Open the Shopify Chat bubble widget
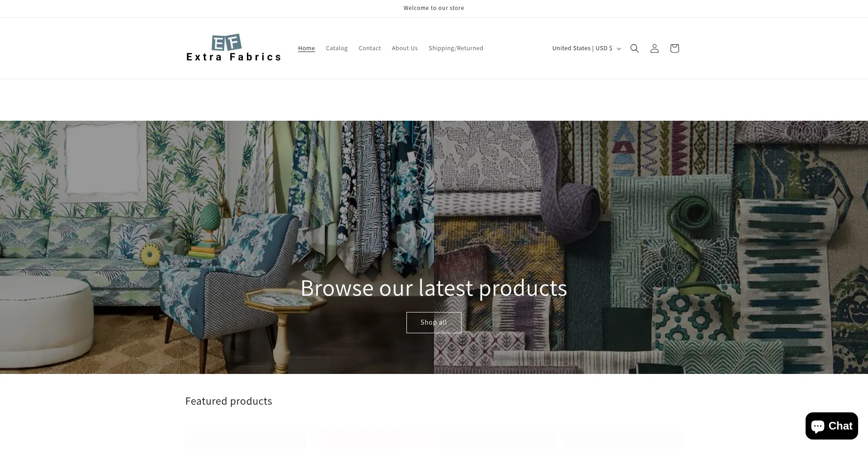 coord(831,426)
